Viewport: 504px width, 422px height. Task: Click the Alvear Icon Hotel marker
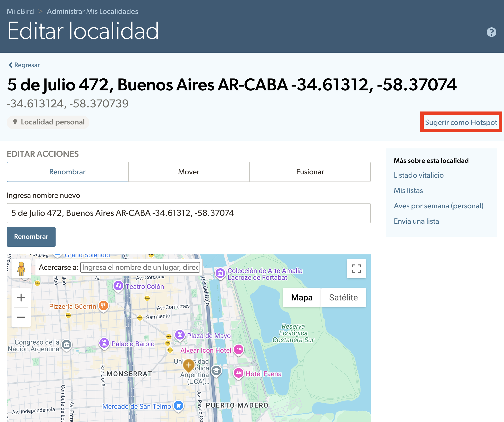238,350
